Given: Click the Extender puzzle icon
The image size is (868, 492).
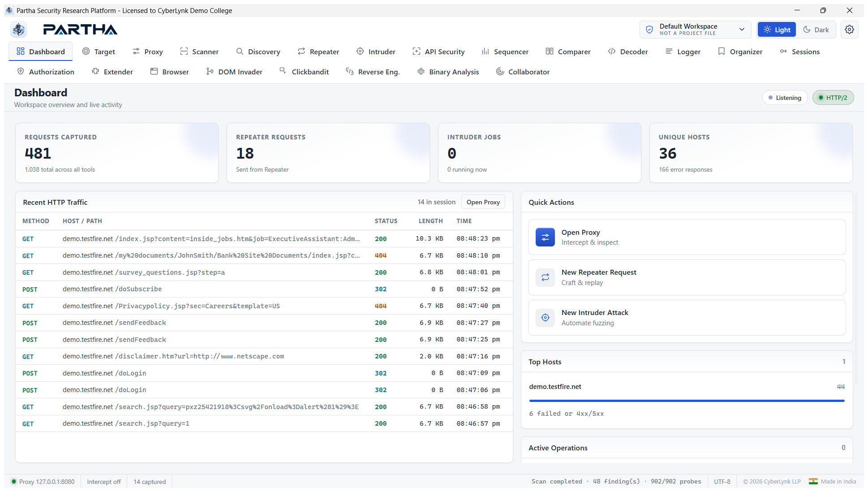Looking at the screenshot, I should [x=95, y=71].
